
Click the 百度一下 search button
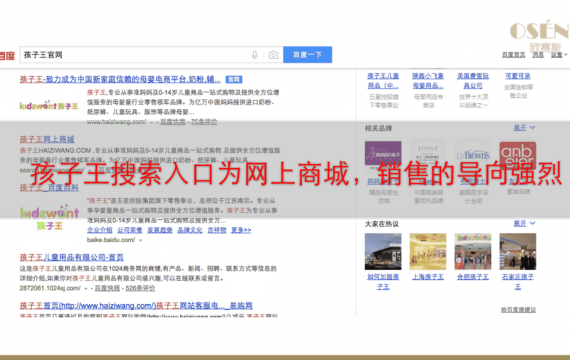coord(308,55)
